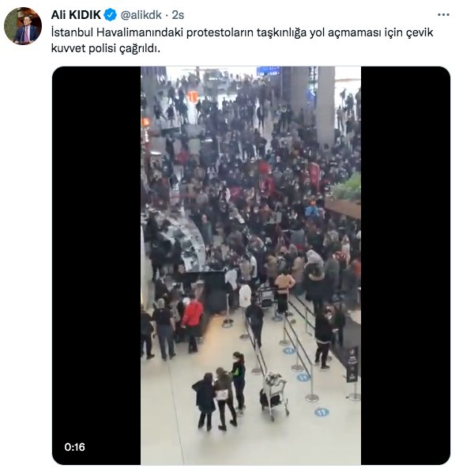The height and width of the screenshot is (476, 459).
Task: Open the tweet via the 2s timestamp
Action: pos(178,15)
